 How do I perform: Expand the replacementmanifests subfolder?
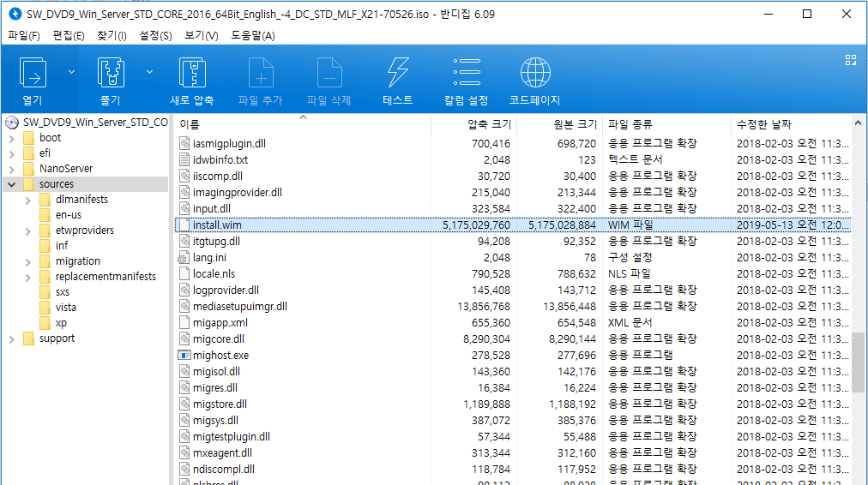pos(27,278)
